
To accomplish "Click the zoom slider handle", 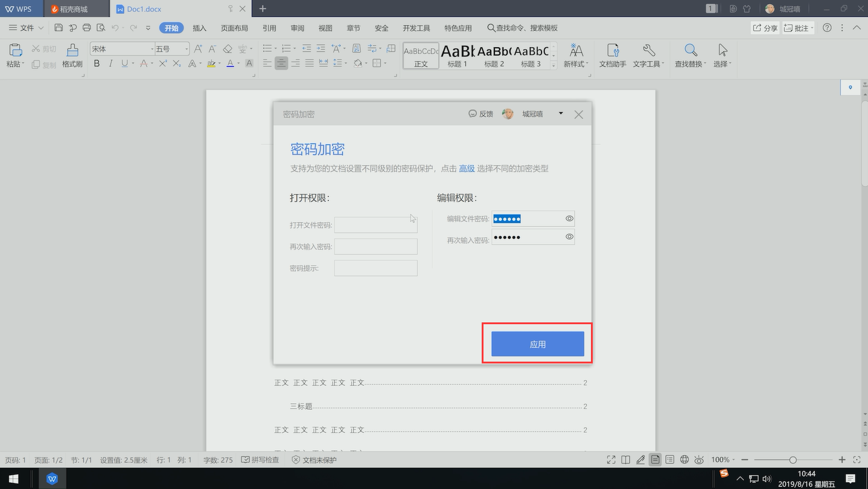I will click(x=793, y=460).
